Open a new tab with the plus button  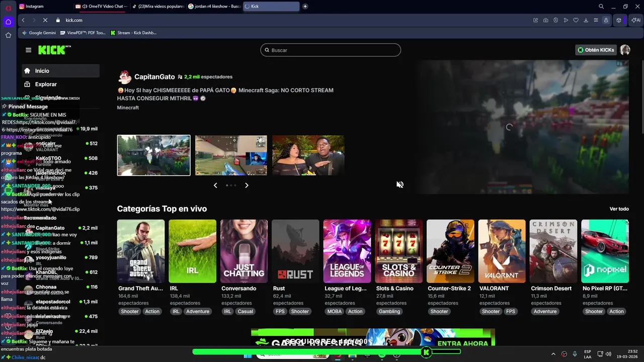[305, 7]
